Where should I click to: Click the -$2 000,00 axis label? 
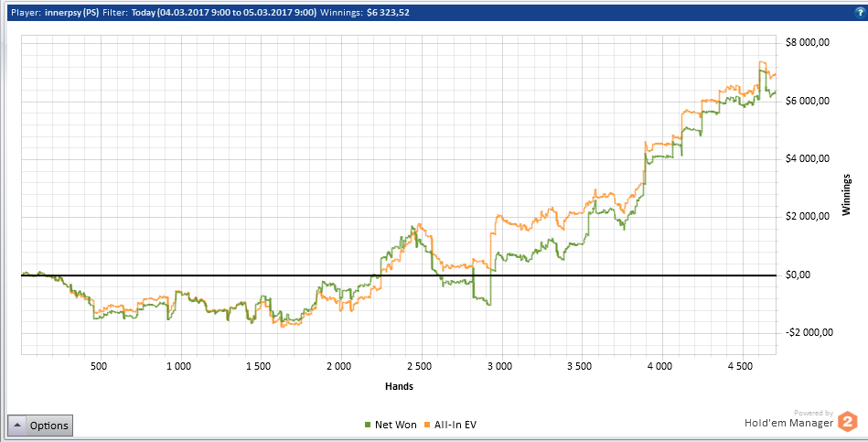point(809,332)
